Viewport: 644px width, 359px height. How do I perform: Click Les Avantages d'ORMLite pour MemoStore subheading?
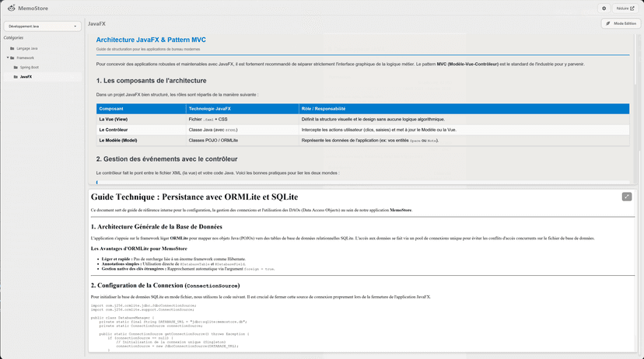pos(138,249)
